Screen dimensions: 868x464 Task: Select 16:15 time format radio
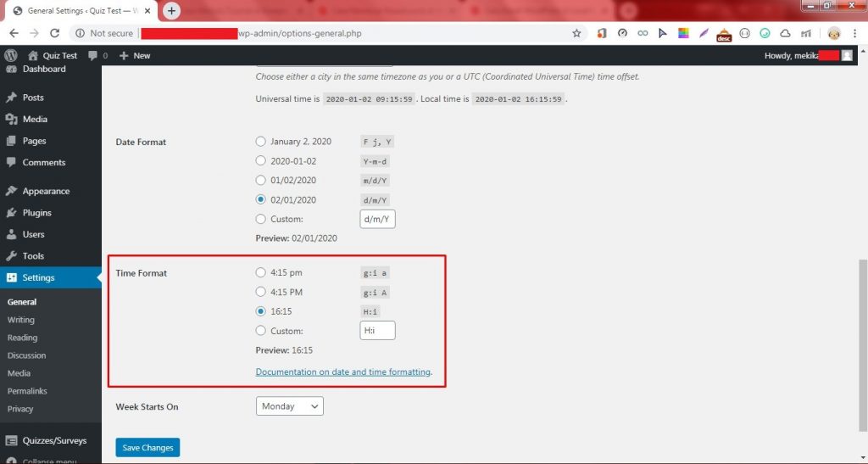261,311
